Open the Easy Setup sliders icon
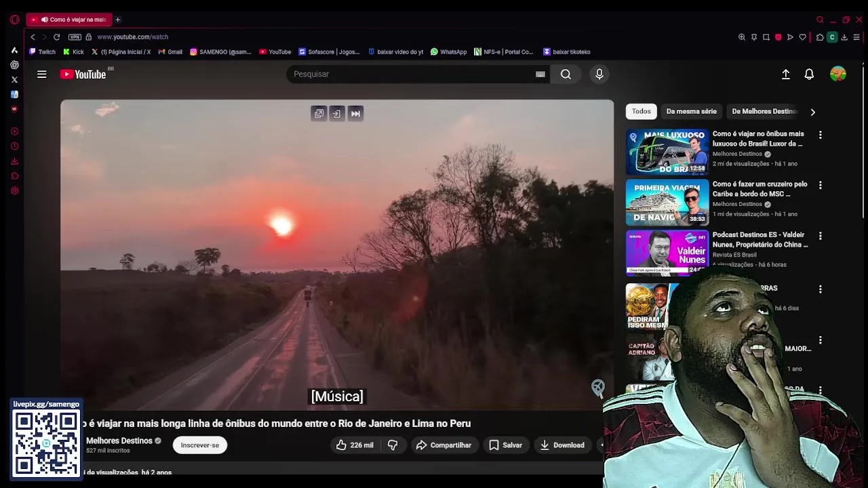Viewport: 868px width, 488px height. point(856,37)
